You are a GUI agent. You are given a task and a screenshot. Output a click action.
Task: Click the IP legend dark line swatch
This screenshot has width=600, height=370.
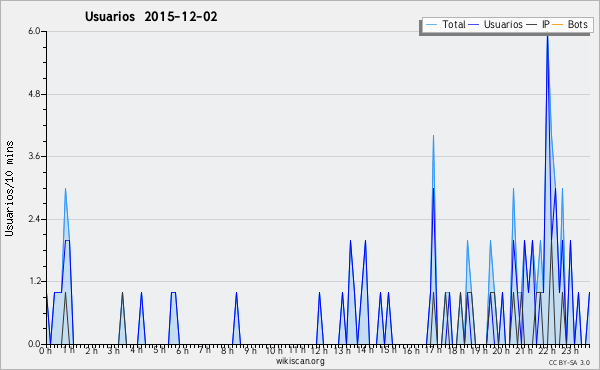tap(532, 25)
